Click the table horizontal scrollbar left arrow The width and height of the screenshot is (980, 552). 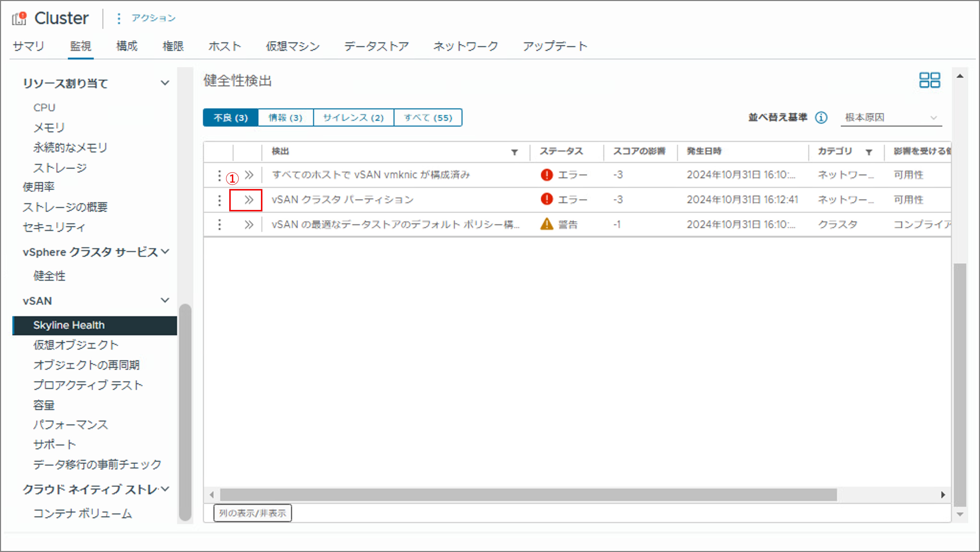tap(211, 495)
